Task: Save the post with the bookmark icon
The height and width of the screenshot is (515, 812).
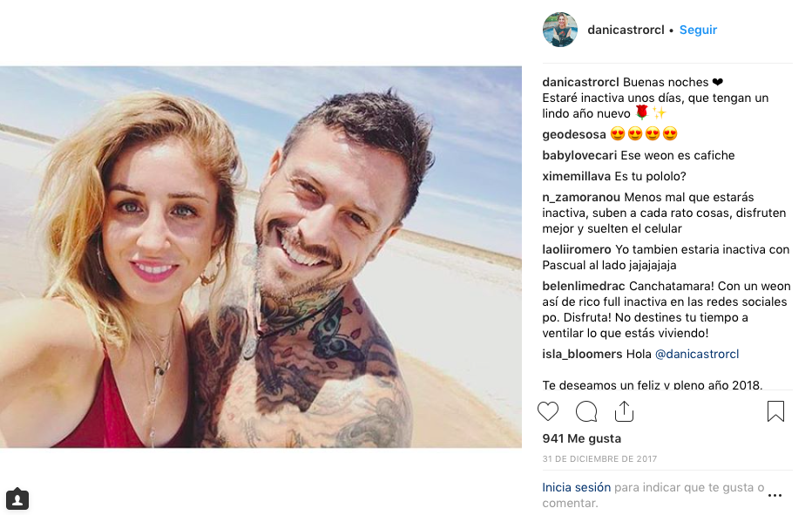Action: pos(775,411)
